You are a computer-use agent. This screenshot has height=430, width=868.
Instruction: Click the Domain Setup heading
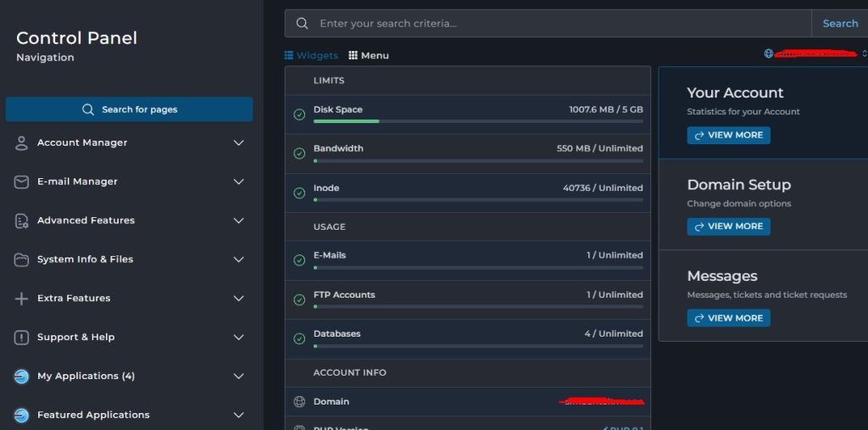[x=739, y=185]
